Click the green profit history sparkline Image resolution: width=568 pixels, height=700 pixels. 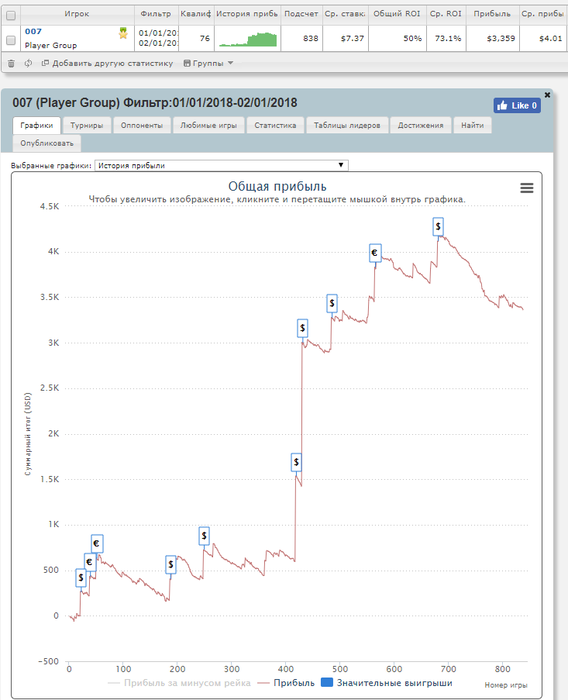coord(248,39)
